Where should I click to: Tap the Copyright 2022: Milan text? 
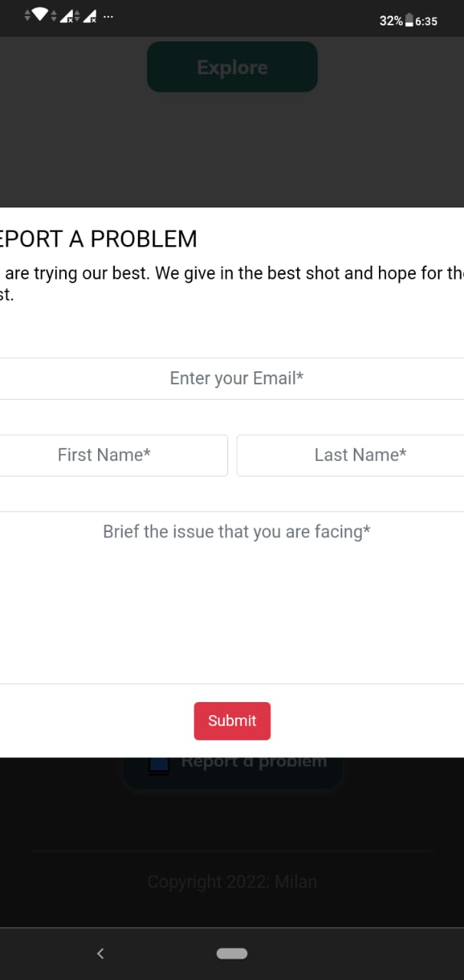[231, 881]
